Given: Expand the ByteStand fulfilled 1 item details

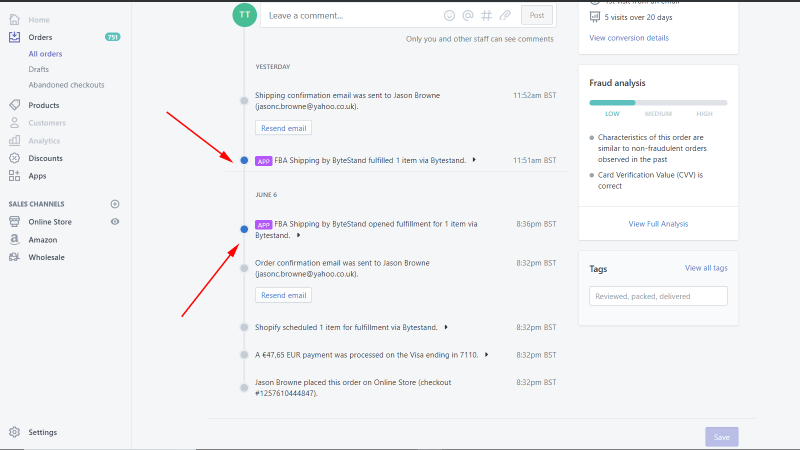Looking at the screenshot, I should [474, 160].
